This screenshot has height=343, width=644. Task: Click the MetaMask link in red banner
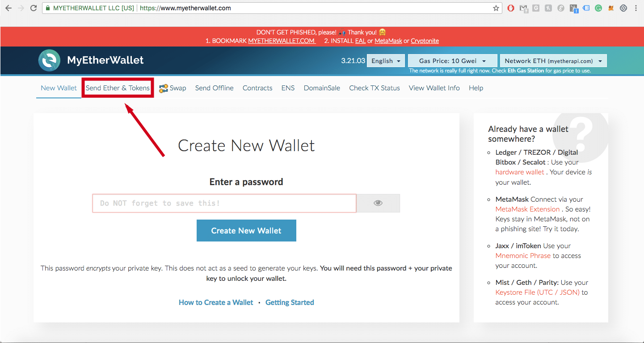tap(388, 41)
